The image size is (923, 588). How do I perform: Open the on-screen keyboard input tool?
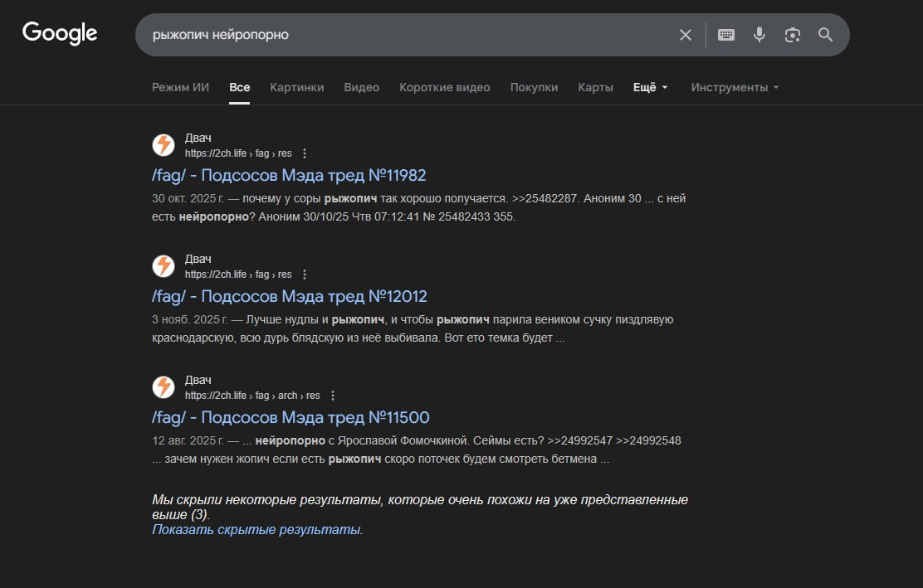point(725,35)
